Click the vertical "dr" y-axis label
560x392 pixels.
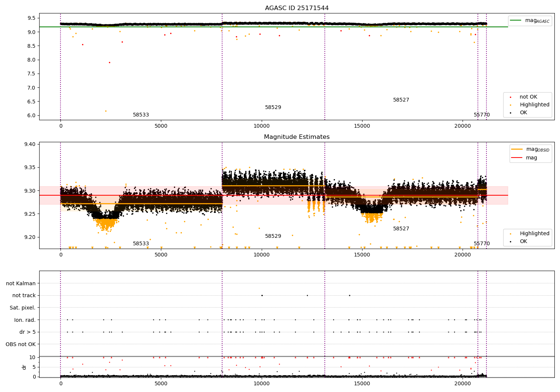24,367
